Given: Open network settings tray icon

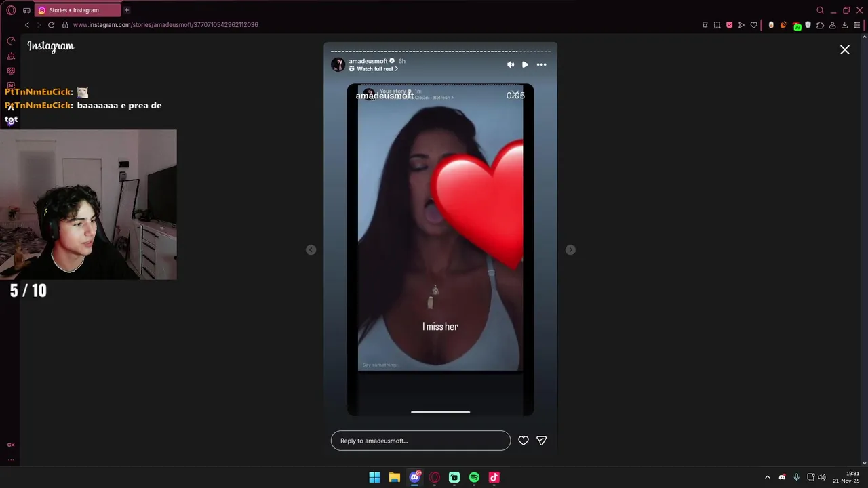Looking at the screenshot, I should 810,477.
